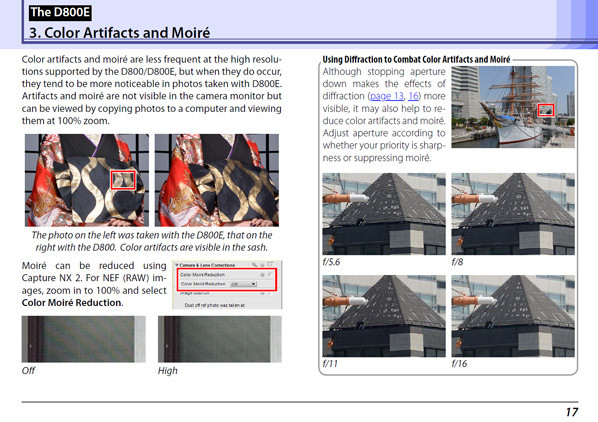The height and width of the screenshot is (422, 598).
Task: Click the f/11 rooftop sample image
Action: click(384, 316)
